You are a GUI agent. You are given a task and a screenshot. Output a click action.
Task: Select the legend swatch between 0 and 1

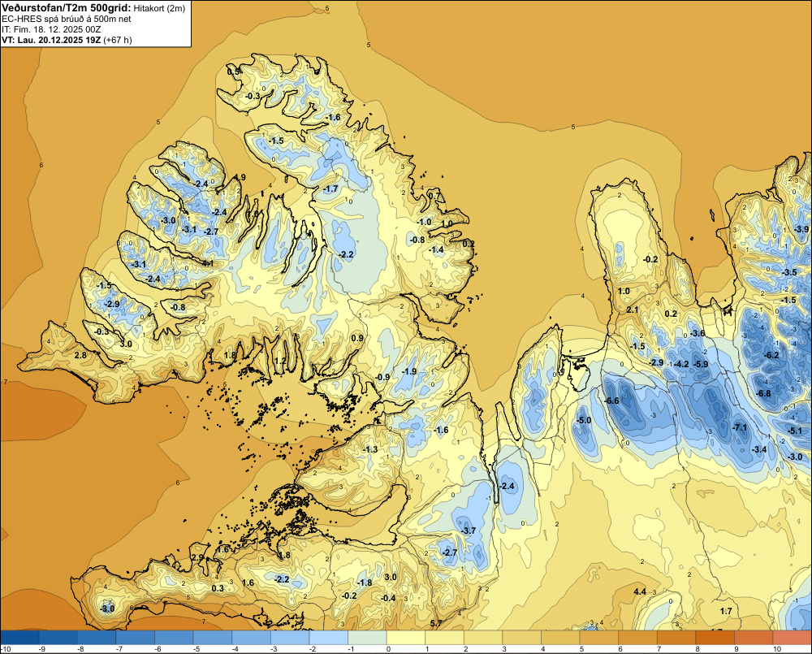coord(406,637)
